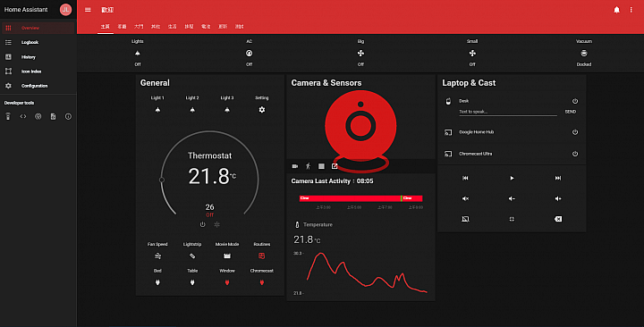Click the SEND button for text to speak

[x=571, y=112]
